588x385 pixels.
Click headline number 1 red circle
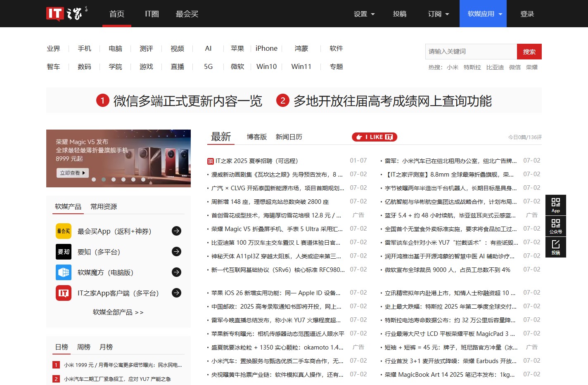(x=102, y=101)
